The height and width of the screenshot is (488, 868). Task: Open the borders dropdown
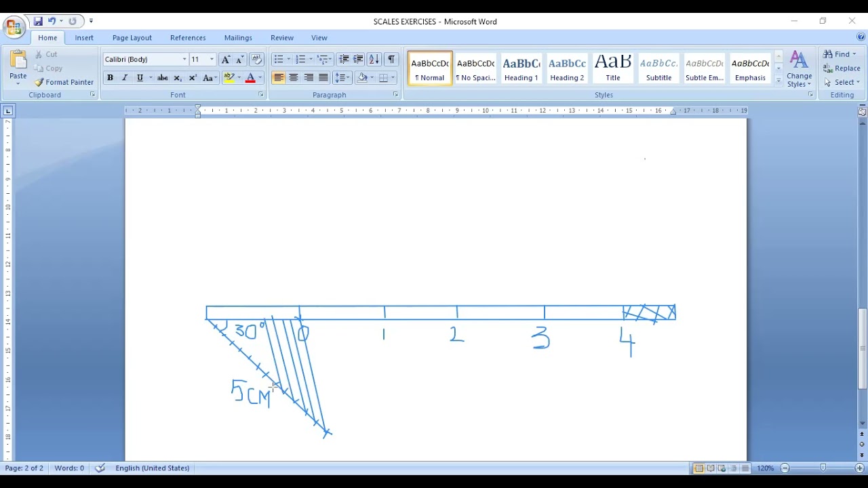[x=393, y=78]
